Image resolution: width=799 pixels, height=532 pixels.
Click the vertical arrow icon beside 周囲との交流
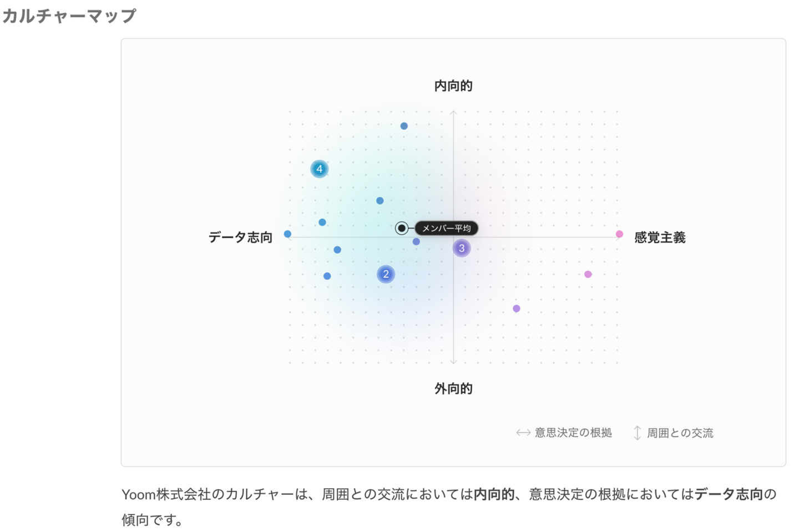[638, 433]
